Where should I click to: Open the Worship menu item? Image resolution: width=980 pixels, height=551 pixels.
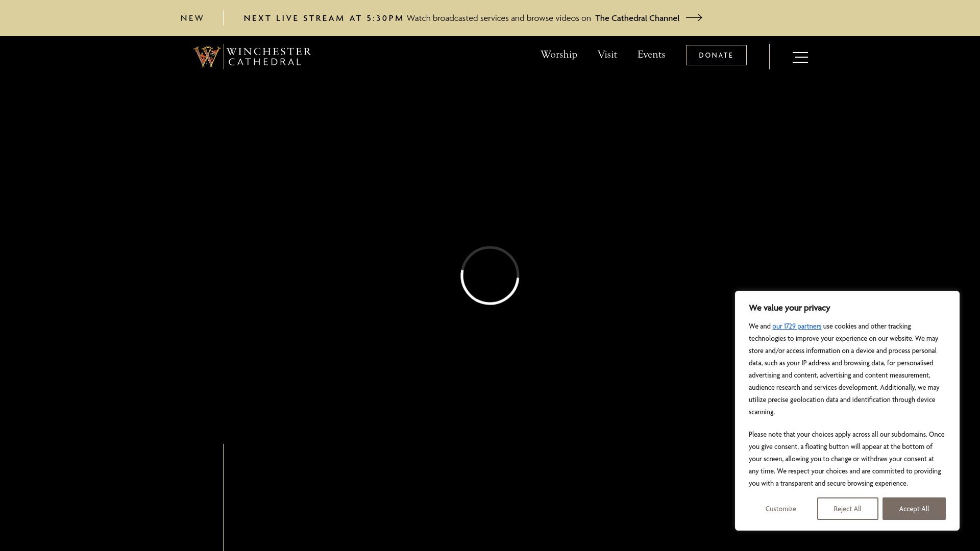559,55
